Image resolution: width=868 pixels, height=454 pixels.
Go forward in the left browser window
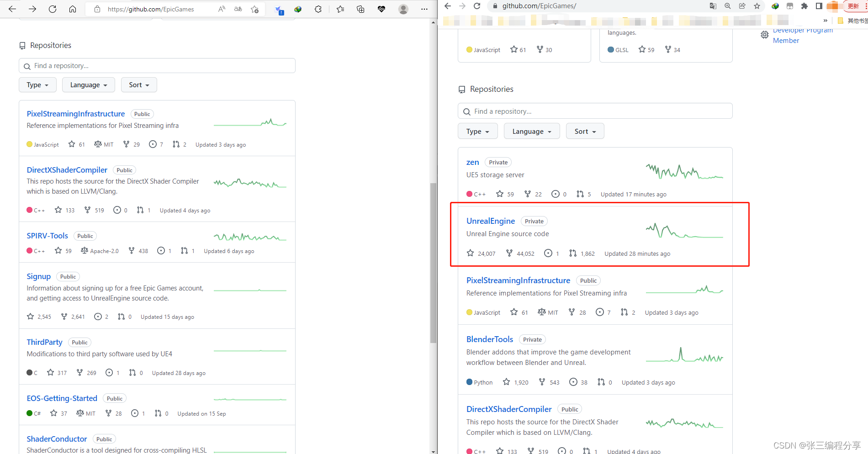(x=32, y=9)
